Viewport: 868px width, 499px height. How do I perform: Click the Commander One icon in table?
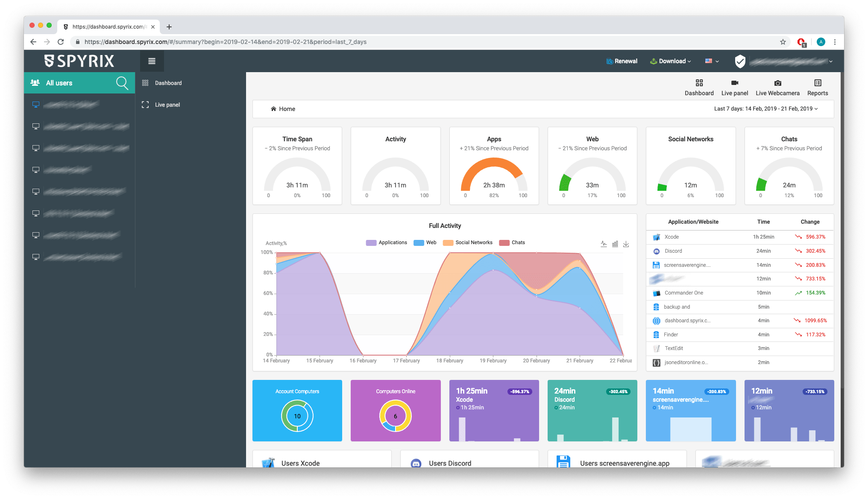657,293
